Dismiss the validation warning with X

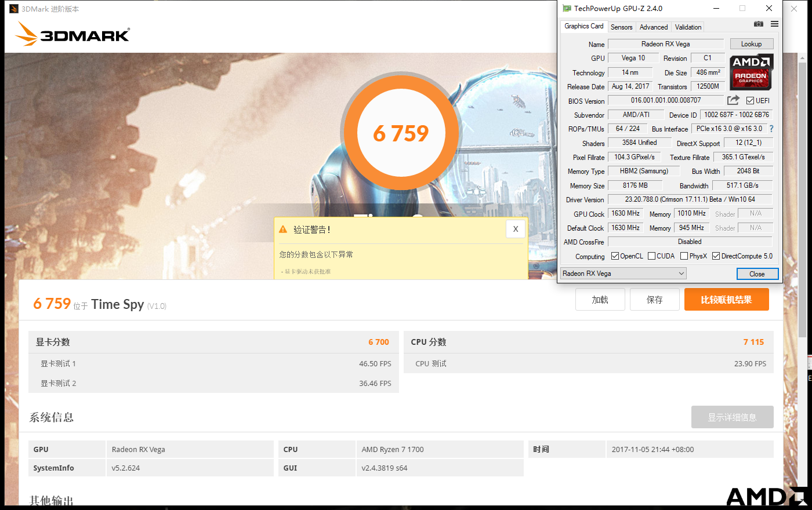click(x=516, y=229)
